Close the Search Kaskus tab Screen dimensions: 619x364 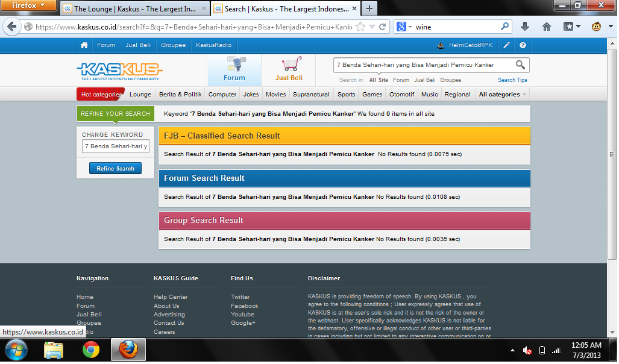[x=354, y=8]
